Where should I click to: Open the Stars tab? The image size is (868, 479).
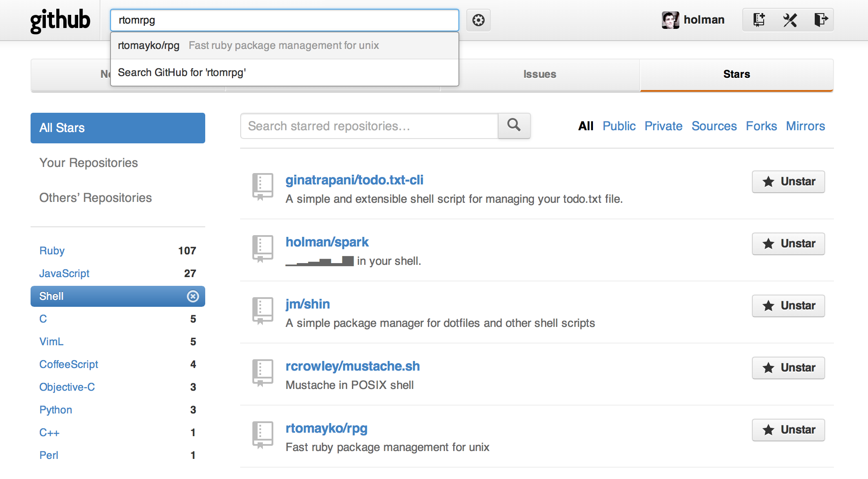tap(737, 74)
